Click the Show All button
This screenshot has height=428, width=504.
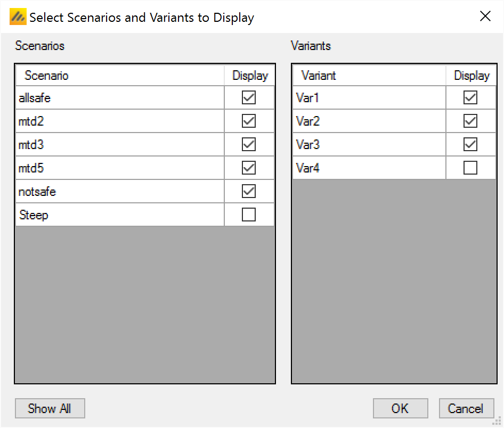[x=50, y=409]
